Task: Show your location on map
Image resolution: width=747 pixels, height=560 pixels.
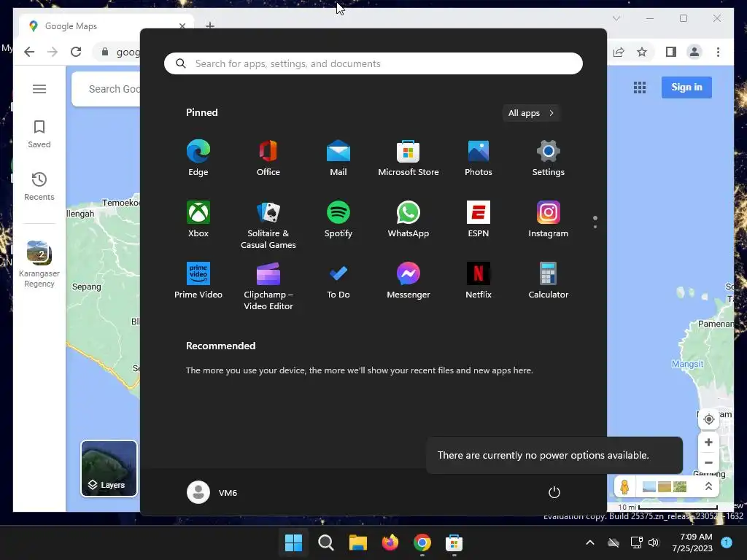Action: 709,419
